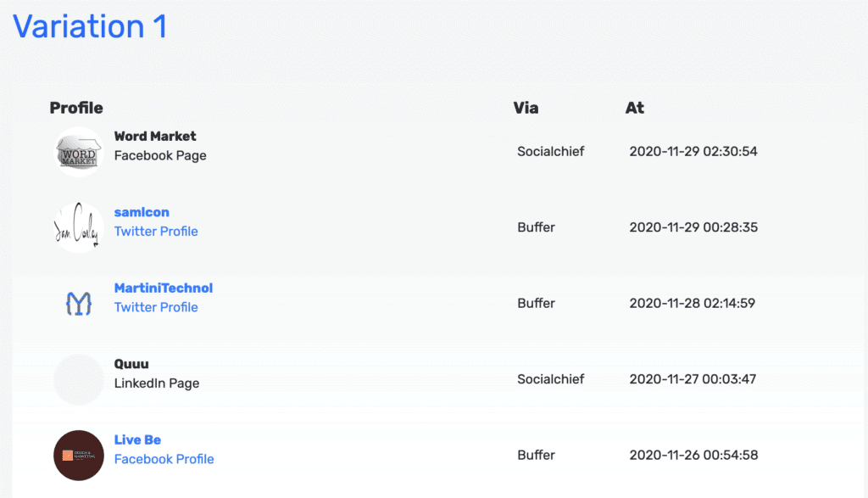Select the At column header

[x=635, y=108]
